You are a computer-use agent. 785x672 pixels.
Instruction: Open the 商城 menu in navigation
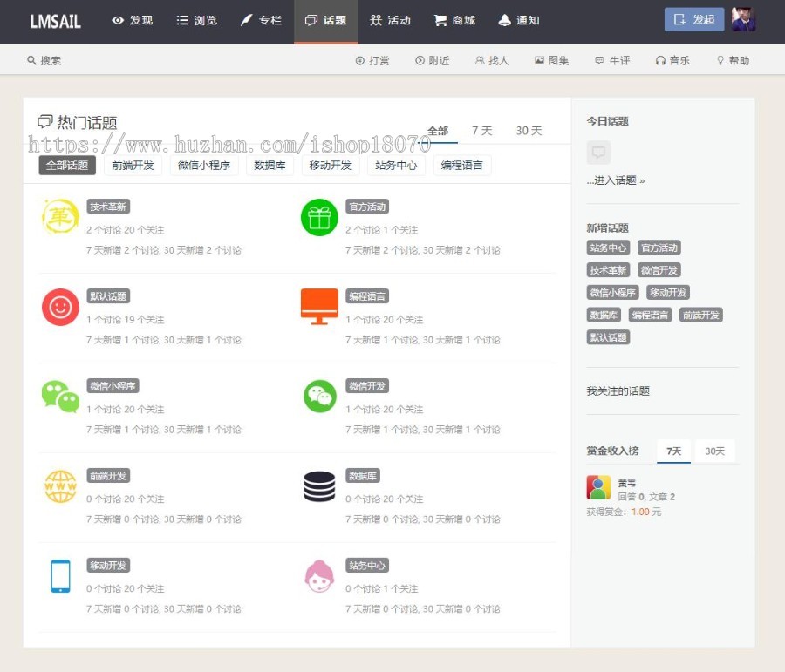tap(454, 20)
